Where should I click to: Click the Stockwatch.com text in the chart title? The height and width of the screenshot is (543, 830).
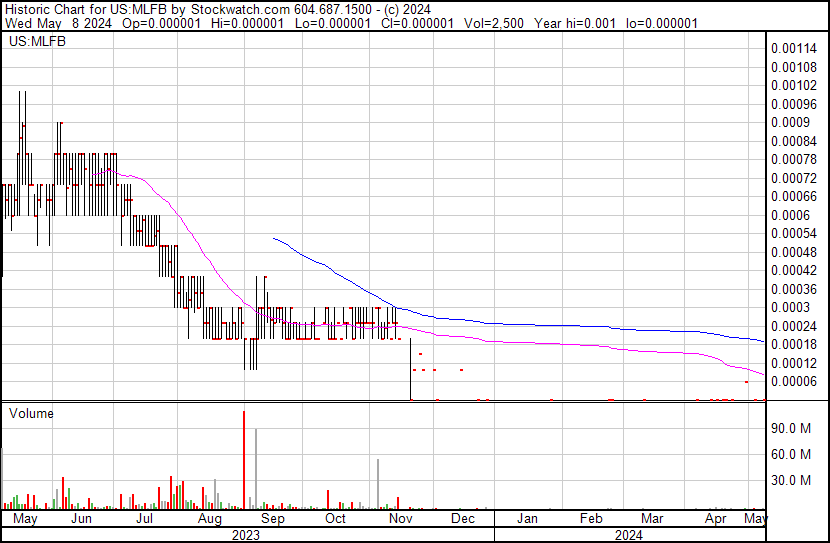[240, 10]
